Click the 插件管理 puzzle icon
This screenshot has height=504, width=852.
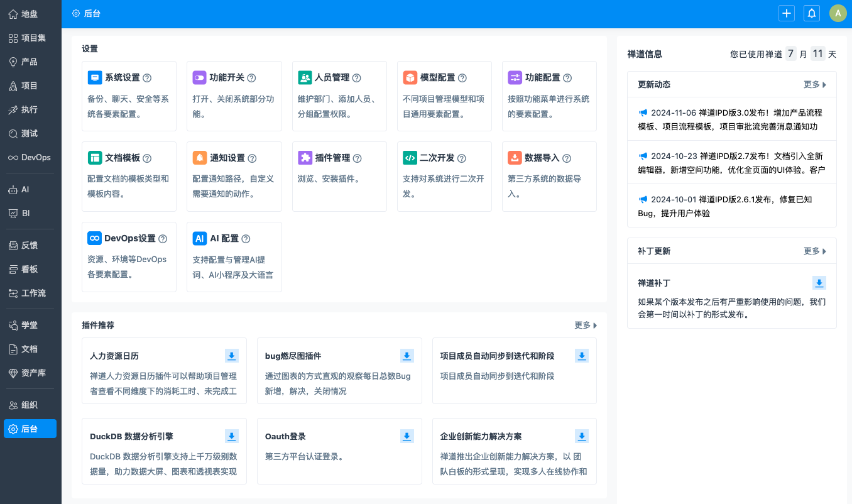tap(305, 158)
